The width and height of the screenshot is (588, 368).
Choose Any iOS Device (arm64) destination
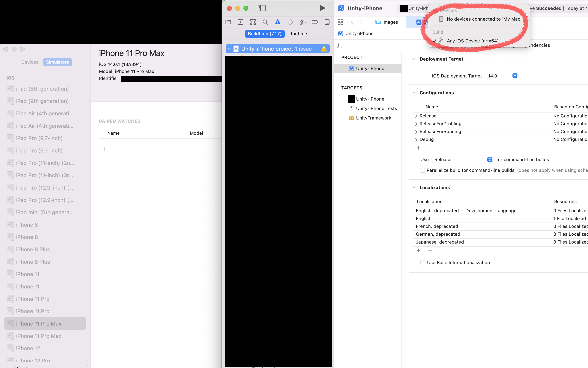click(472, 41)
